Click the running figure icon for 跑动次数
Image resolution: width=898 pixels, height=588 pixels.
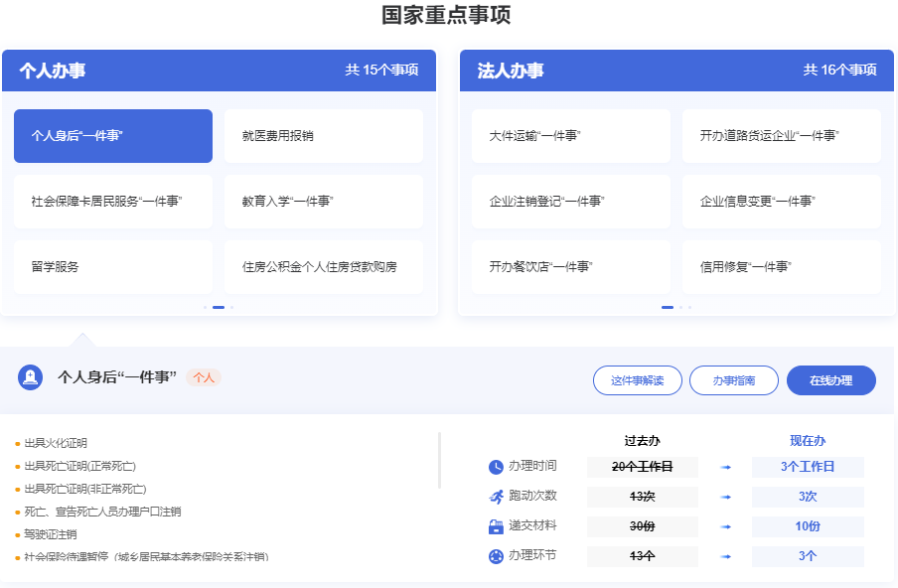coord(496,497)
